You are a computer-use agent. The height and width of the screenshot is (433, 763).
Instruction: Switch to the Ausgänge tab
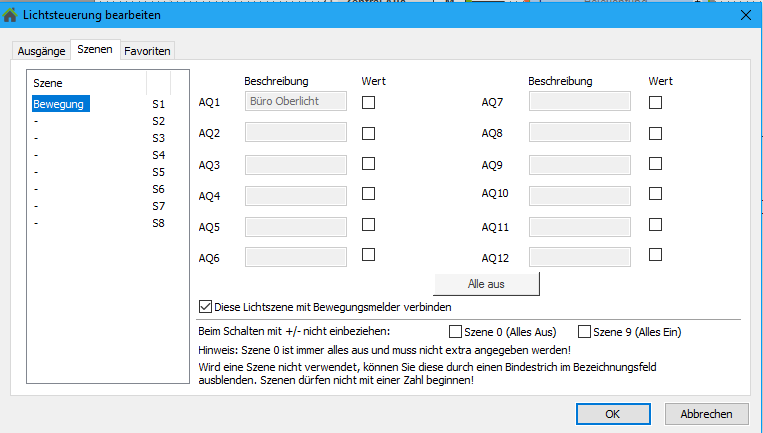coord(41,51)
